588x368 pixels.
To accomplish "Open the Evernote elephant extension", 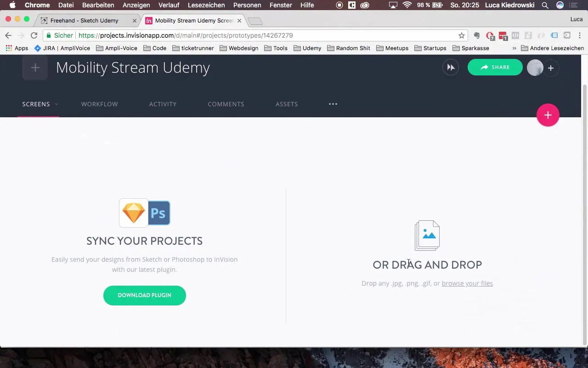I will [477, 35].
